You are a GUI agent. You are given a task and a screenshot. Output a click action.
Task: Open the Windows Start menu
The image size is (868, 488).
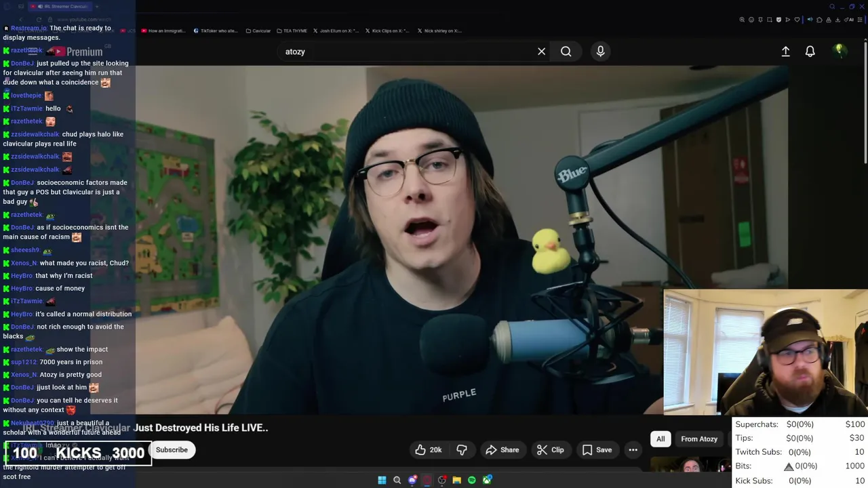[382, 480]
